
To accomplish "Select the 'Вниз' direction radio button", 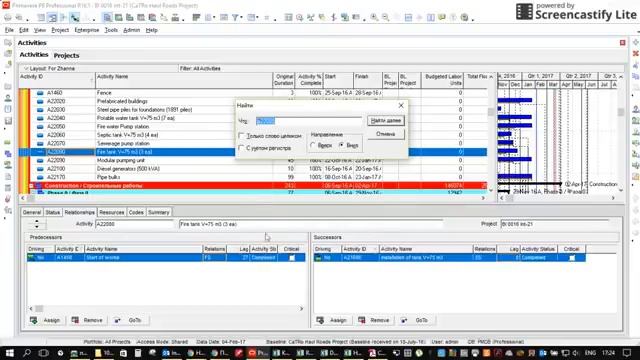I will click(x=342, y=145).
